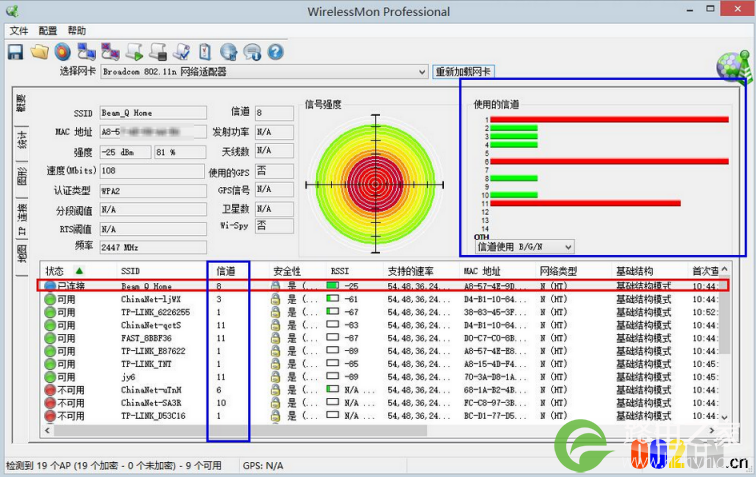The image size is (756, 477).
Task: Click the speech bubble info toolbar icon
Action: pos(252,52)
